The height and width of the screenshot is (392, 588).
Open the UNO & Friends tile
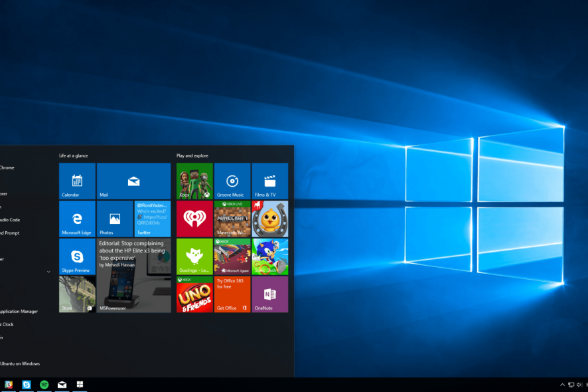click(194, 294)
